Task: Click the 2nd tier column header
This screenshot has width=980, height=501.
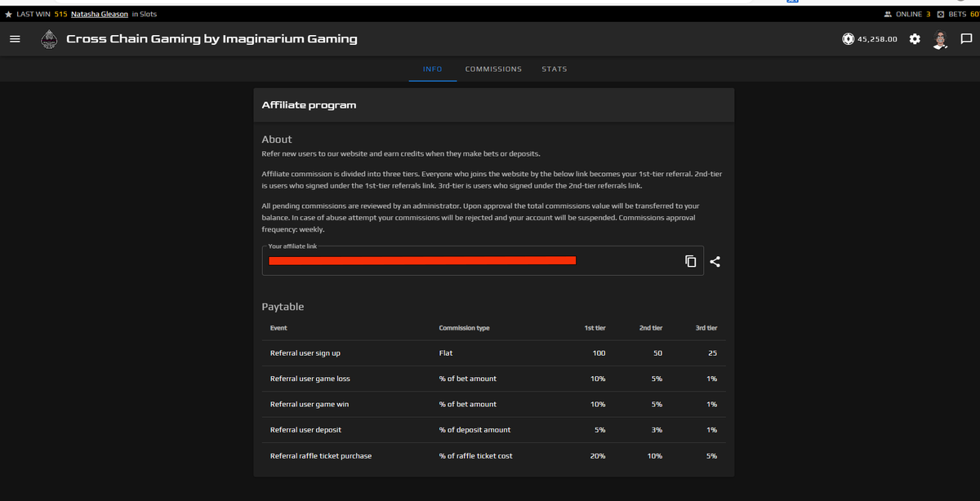Action: 651,328
